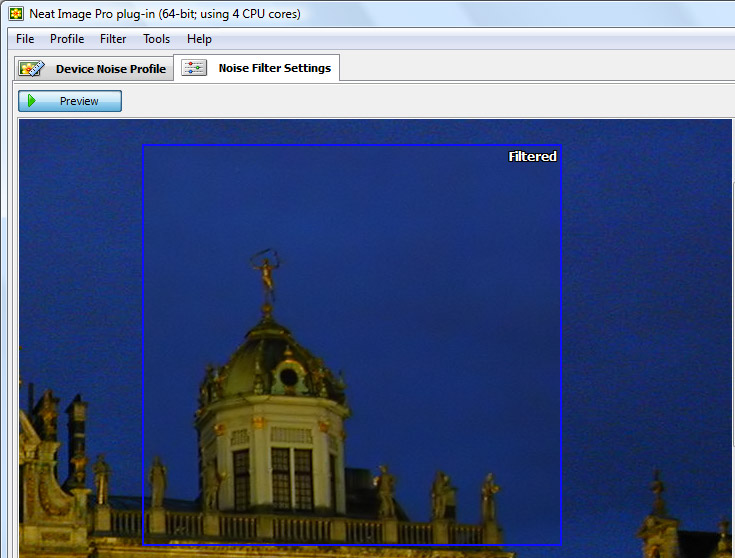The image size is (735, 558).
Task: Open the Tools menu
Action: (x=156, y=39)
